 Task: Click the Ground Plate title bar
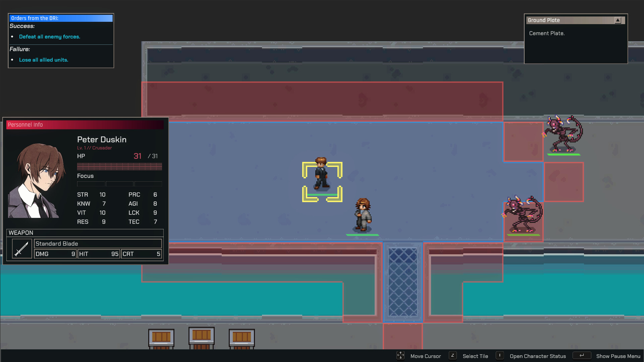click(576, 20)
